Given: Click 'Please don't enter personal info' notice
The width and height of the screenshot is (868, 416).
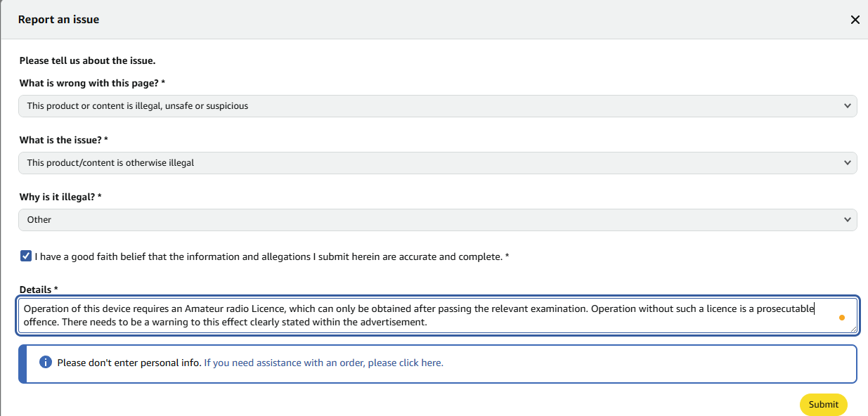Looking at the screenshot, I should (129, 363).
